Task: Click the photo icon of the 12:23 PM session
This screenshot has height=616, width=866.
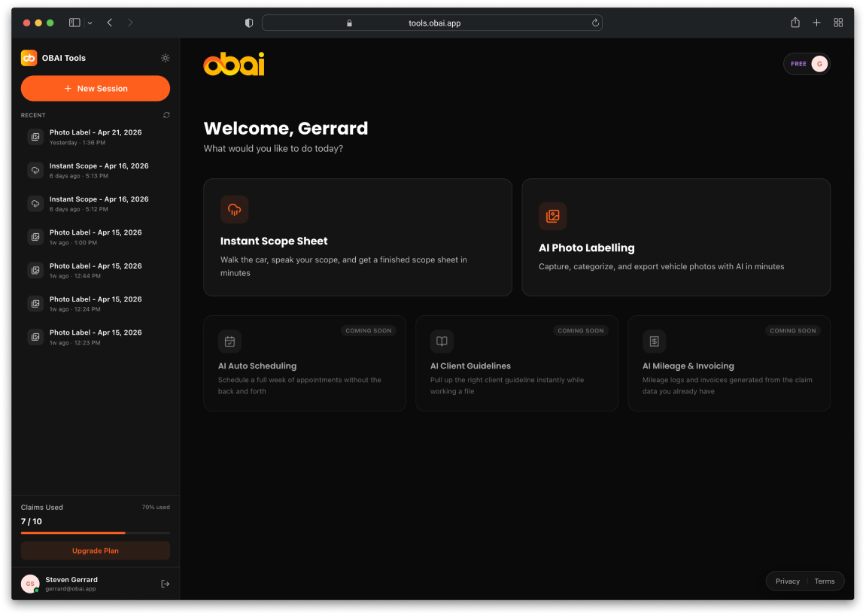Action: pos(35,337)
